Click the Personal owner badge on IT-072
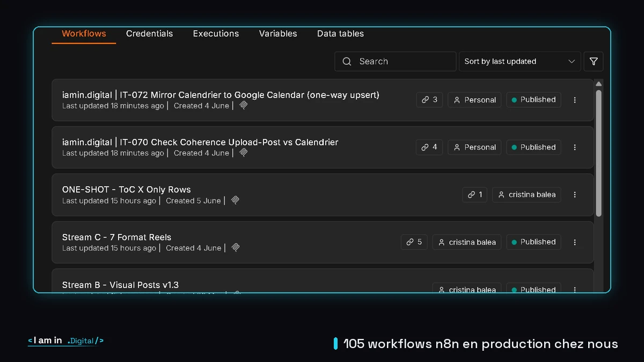 [x=474, y=100]
